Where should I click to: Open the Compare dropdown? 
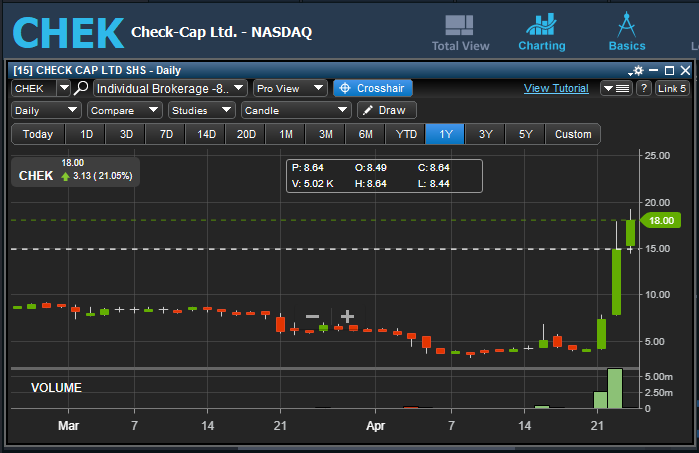point(124,110)
